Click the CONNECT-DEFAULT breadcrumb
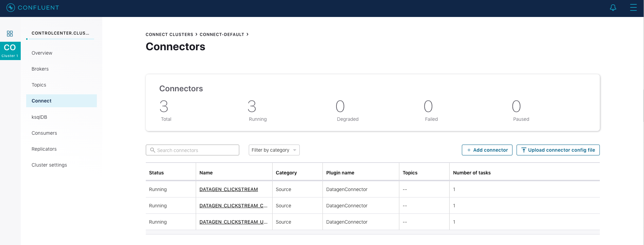The height and width of the screenshot is (245, 644). coord(222,35)
